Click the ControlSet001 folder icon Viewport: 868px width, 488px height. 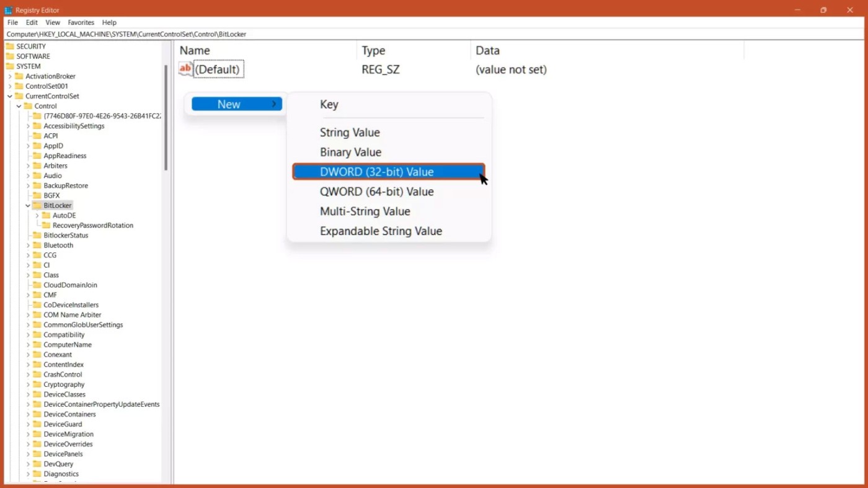click(19, 86)
